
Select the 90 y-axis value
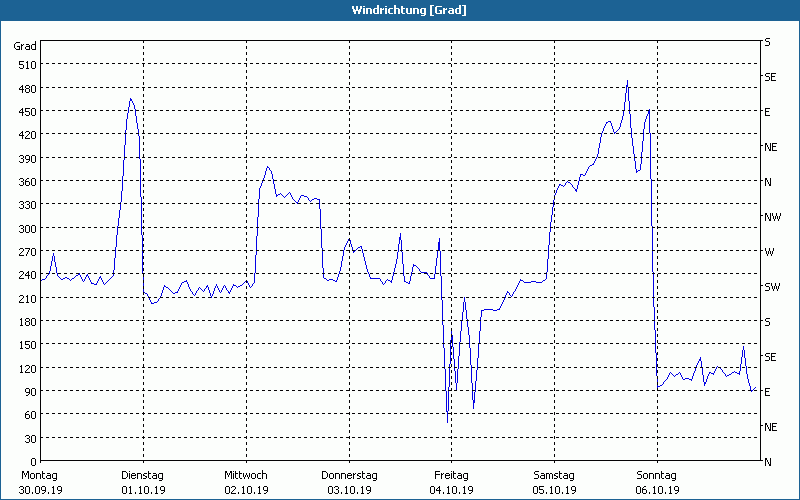[x=31, y=392]
